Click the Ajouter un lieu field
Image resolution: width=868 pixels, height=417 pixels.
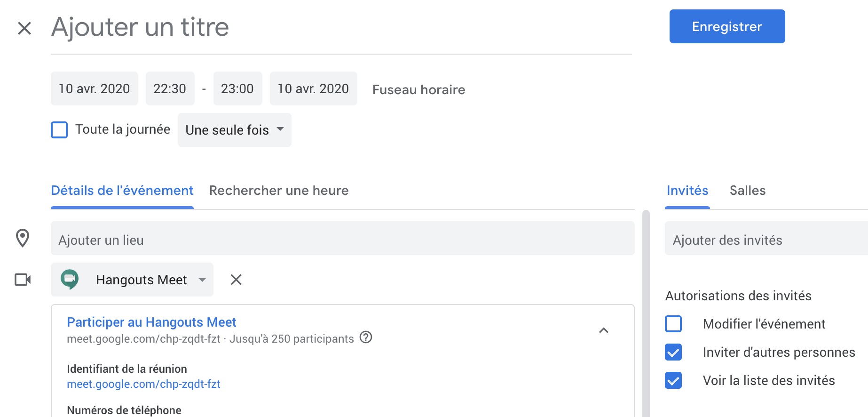[x=342, y=240]
